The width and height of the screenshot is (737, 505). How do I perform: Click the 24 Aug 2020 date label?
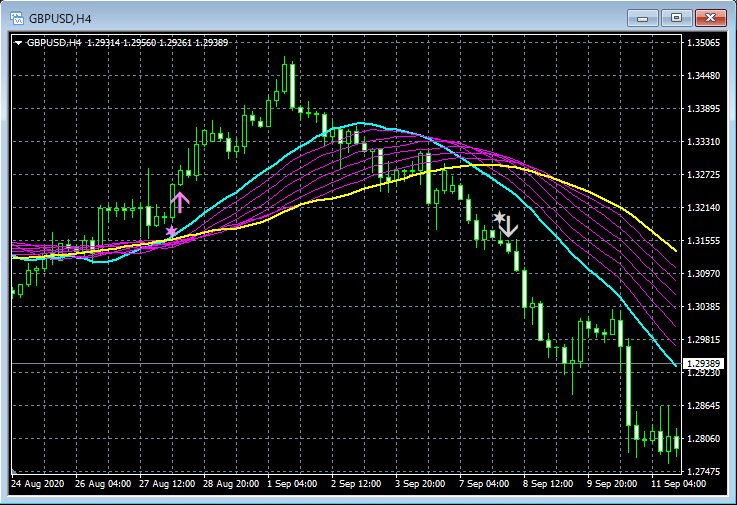pos(38,484)
